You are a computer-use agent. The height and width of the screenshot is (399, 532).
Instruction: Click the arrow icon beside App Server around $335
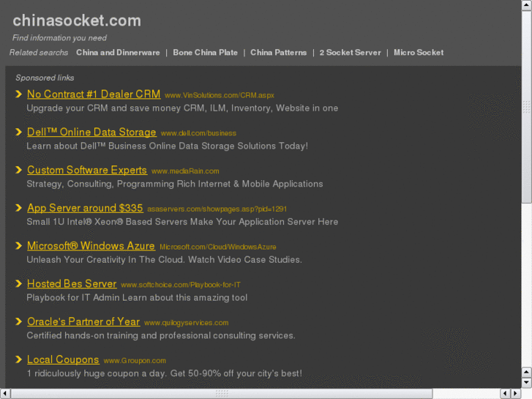[19, 208]
